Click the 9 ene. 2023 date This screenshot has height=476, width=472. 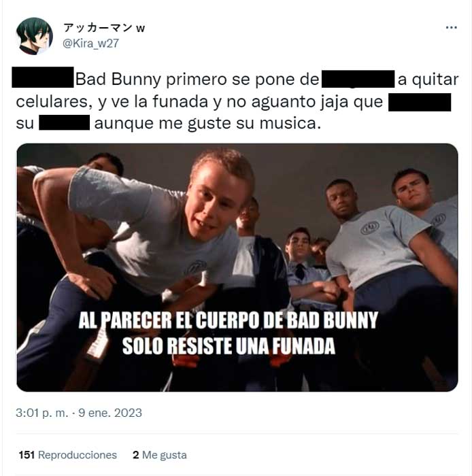pos(110,413)
